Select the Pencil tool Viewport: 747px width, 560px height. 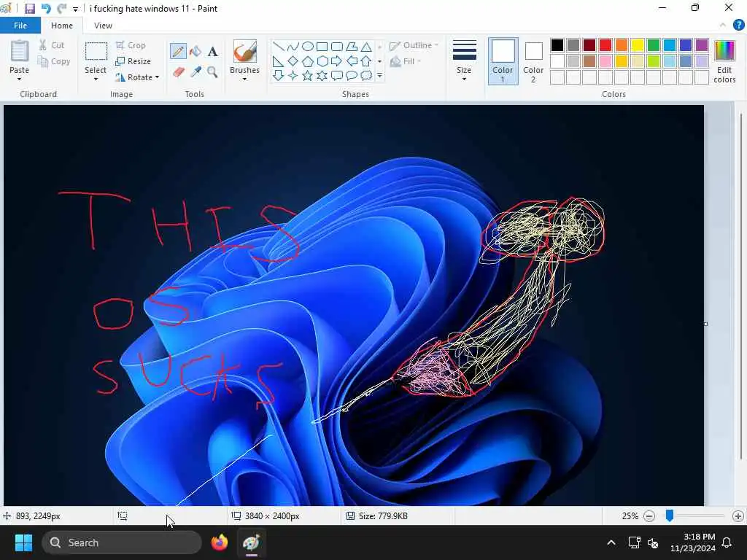tap(178, 52)
